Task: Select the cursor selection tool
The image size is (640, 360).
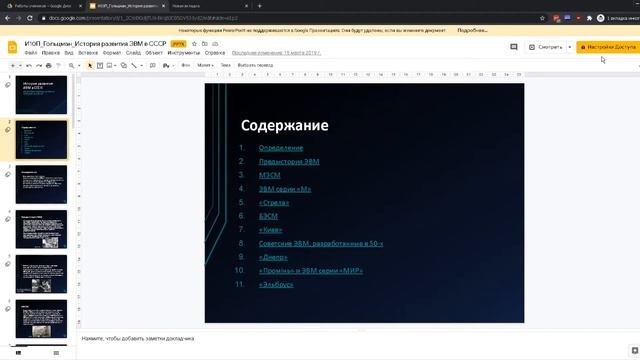Action: (x=90, y=65)
